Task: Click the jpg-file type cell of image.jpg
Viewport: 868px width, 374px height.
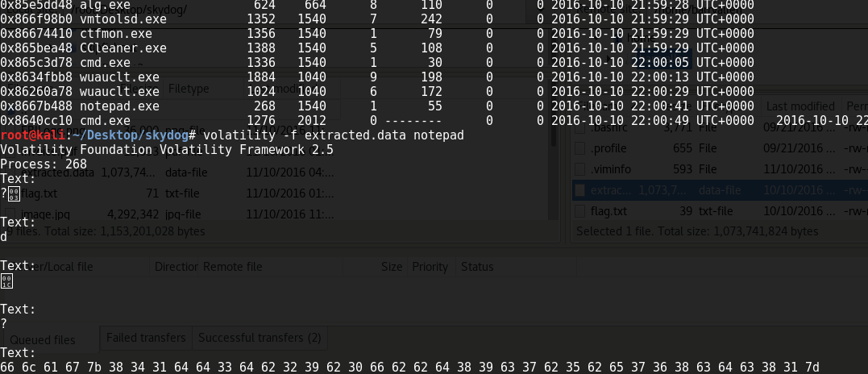Action: point(183,214)
